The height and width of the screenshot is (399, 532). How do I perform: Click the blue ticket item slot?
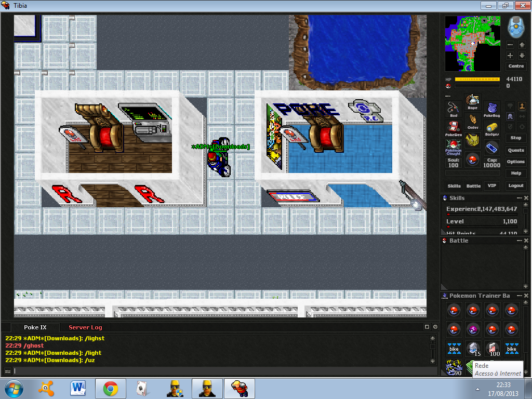(x=491, y=148)
